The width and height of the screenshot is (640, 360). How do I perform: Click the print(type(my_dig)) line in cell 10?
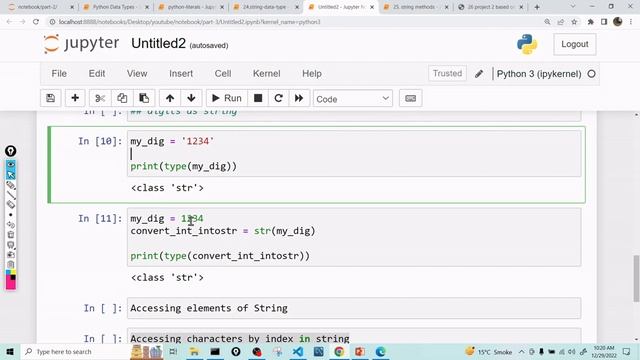coord(184,167)
